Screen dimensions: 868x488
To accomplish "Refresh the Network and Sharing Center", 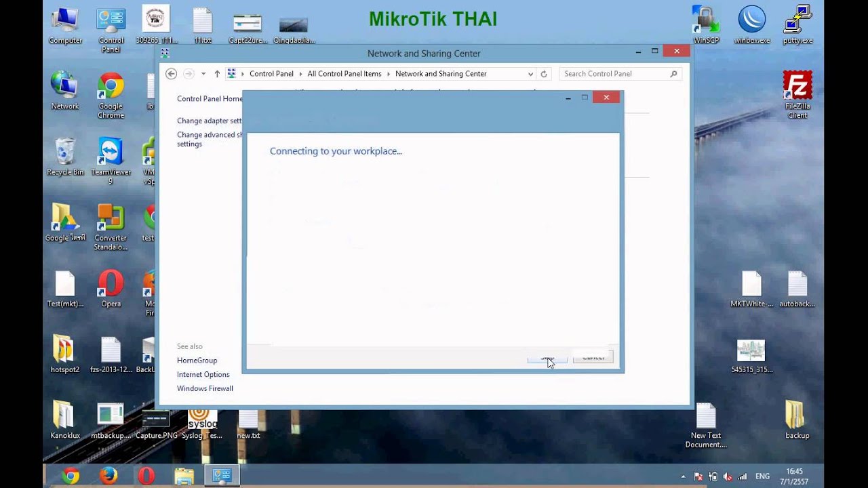I will tap(544, 74).
